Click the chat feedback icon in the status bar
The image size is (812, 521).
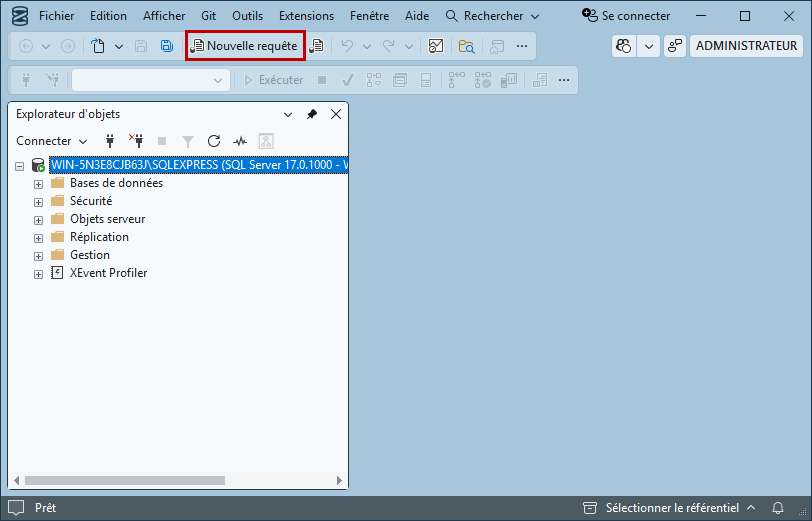[x=16, y=508]
